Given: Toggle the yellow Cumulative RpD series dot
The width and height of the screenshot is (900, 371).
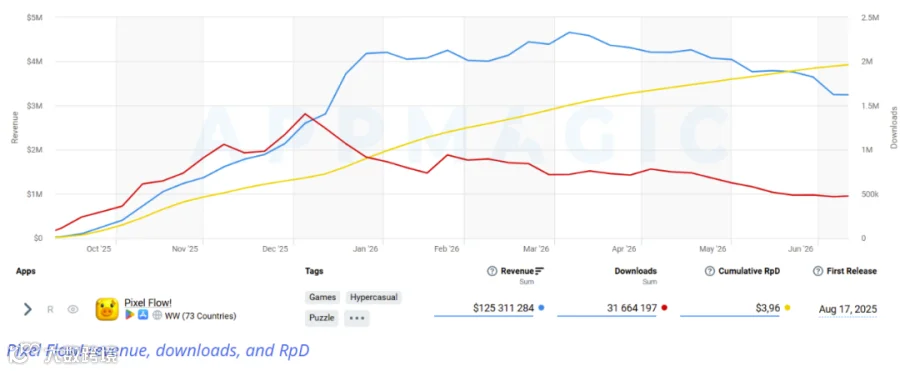Looking at the screenshot, I should pos(788,308).
